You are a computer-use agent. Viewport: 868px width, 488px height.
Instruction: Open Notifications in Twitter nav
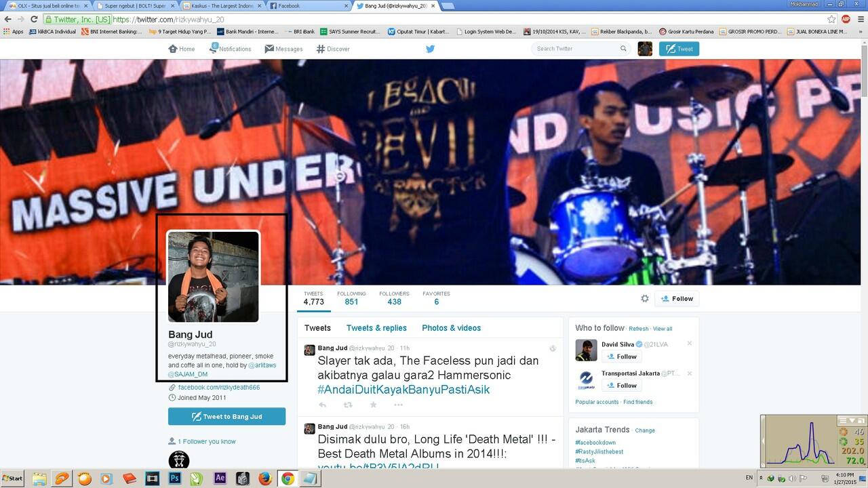tap(230, 49)
